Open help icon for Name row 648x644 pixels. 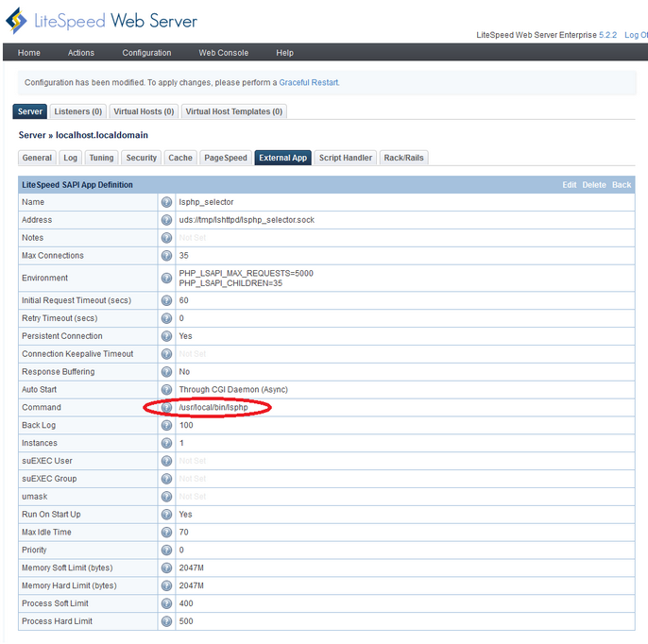(x=166, y=202)
